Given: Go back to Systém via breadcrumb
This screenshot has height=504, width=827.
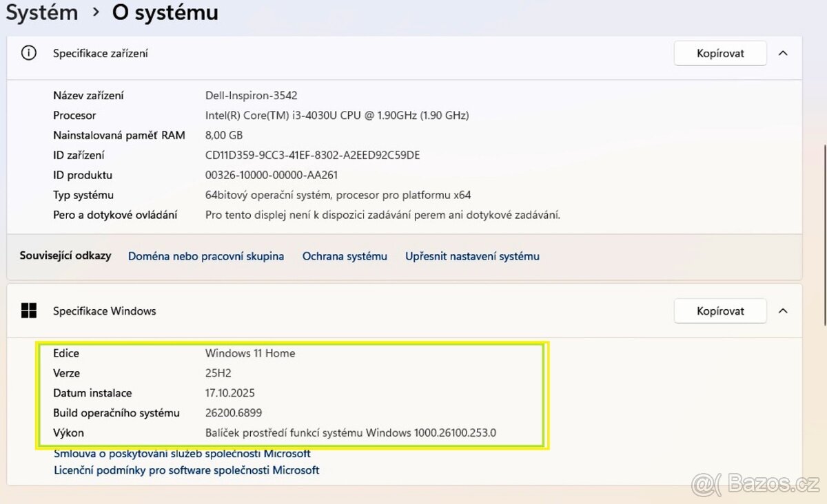Looking at the screenshot, I should 41,12.
